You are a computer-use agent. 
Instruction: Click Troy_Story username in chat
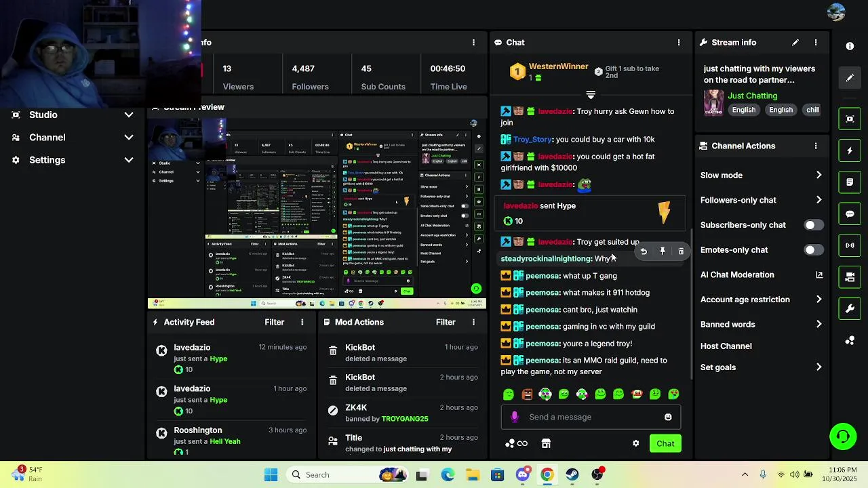click(x=533, y=139)
